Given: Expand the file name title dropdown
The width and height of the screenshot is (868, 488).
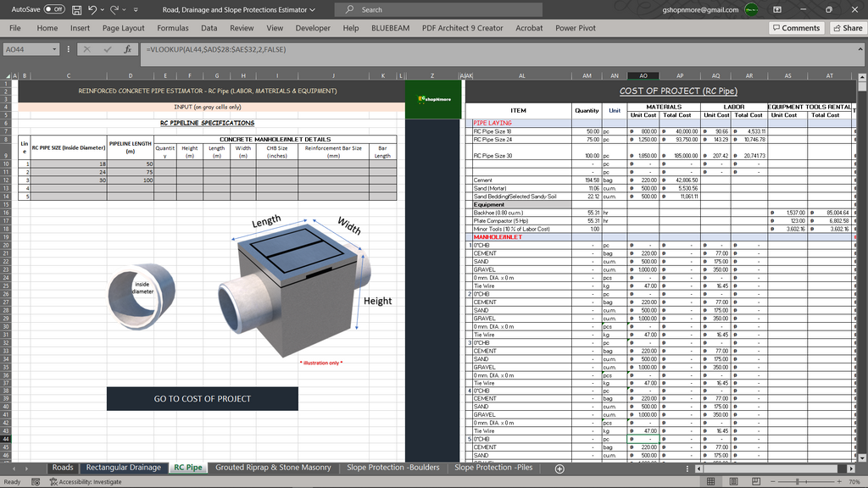Looking at the screenshot, I should click(x=312, y=10).
